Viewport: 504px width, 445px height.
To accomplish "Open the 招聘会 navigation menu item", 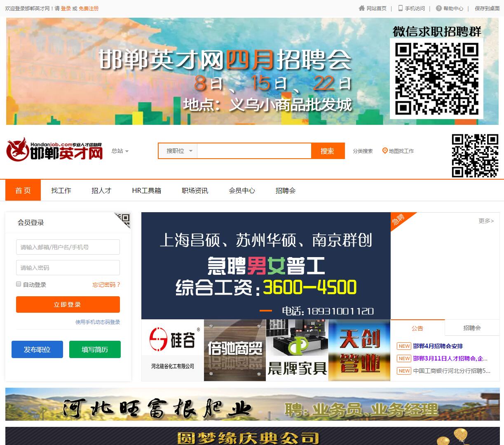I will (x=286, y=190).
